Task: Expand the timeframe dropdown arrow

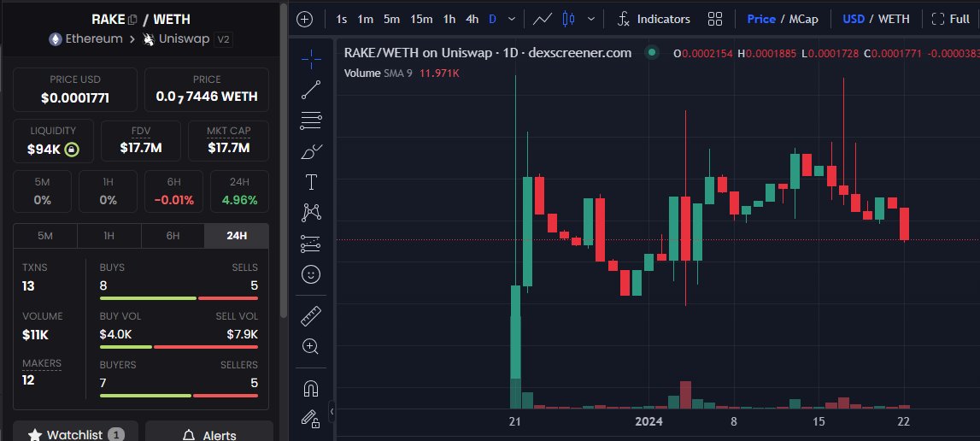Action: [x=511, y=19]
